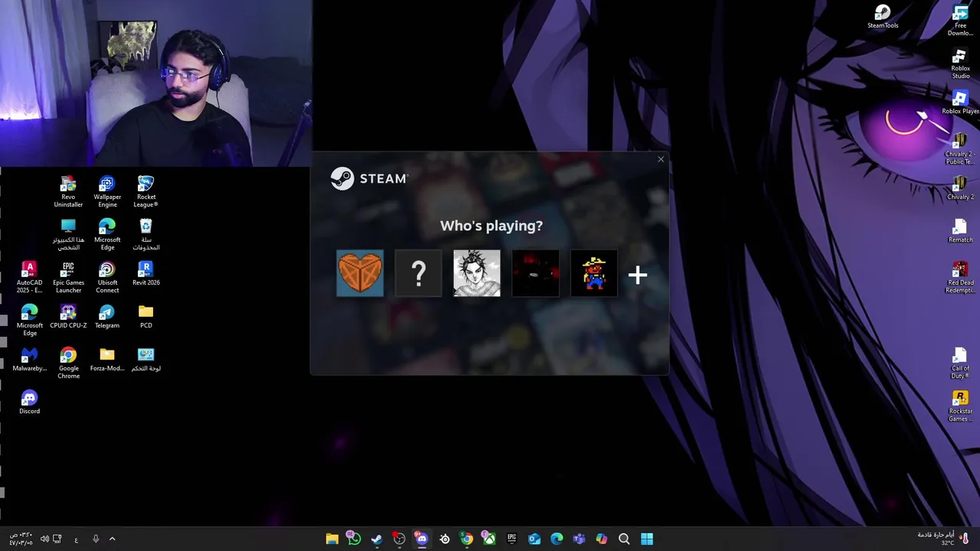This screenshot has width=980, height=551.
Task: Open taskbar Search magnifier
Action: point(624,539)
